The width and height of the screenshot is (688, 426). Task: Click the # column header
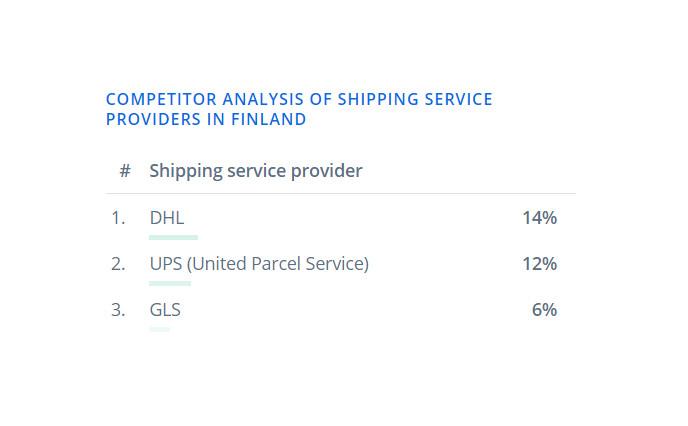[125, 171]
